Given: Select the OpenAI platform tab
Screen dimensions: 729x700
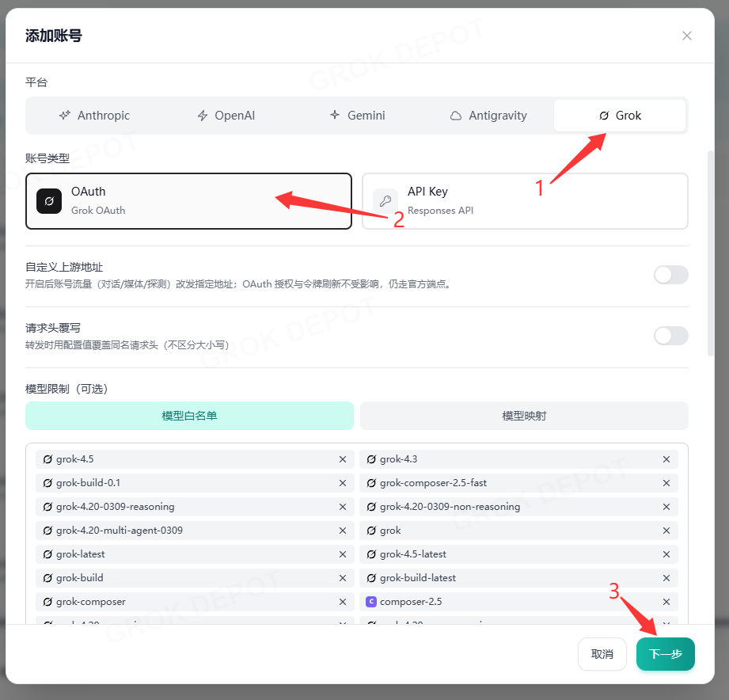Looking at the screenshot, I should [x=226, y=116].
